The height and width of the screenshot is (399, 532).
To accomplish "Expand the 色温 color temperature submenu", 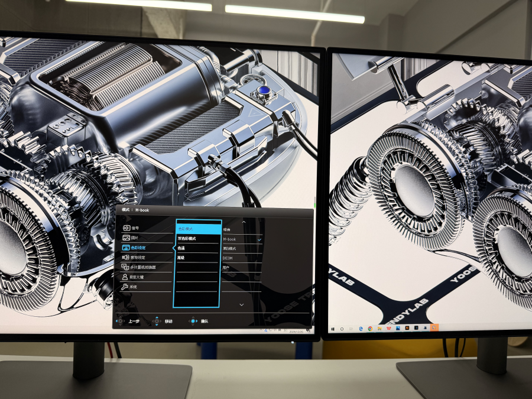I will (x=181, y=248).
